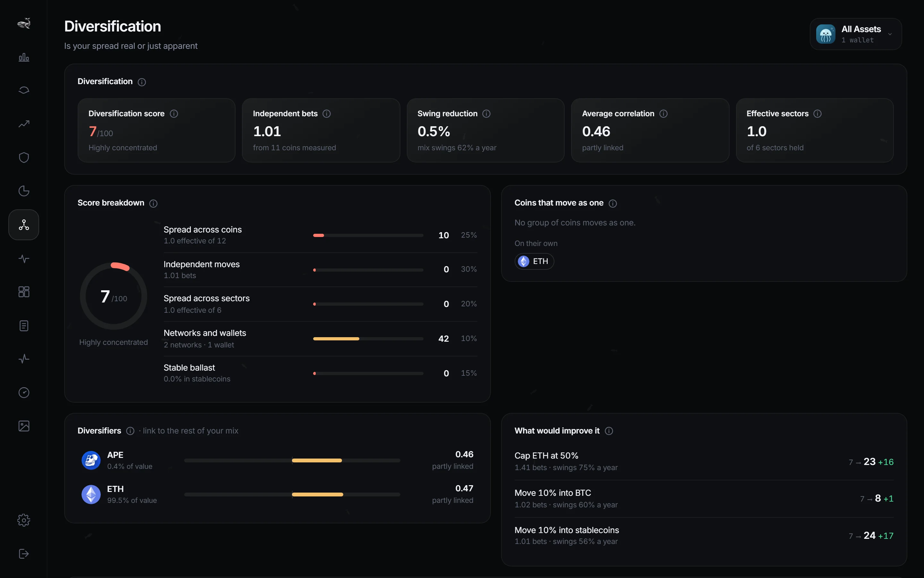924x578 pixels.
Task: Click the ETH coin chip
Action: coord(534,261)
